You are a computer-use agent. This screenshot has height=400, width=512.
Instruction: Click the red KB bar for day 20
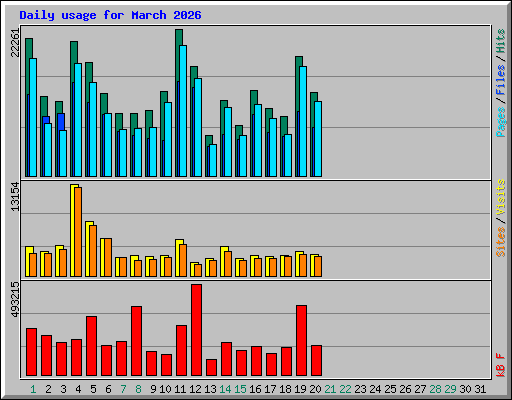click(316, 360)
